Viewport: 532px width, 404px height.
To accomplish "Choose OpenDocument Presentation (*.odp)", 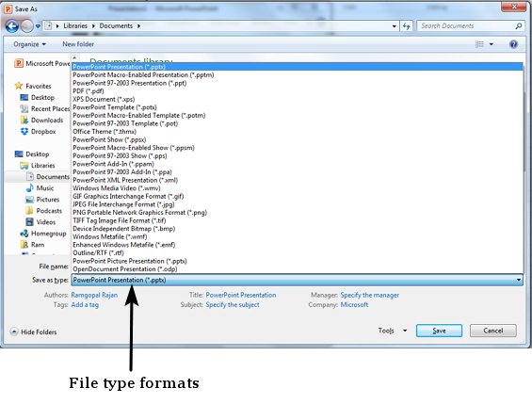I will 298,269.
